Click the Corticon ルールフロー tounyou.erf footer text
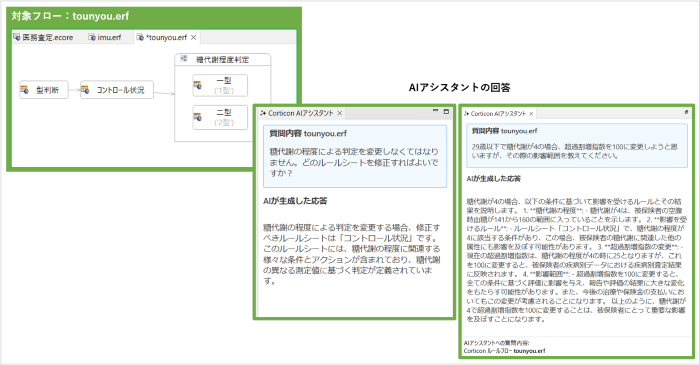Viewport: 700px width, 365px height. click(504, 351)
